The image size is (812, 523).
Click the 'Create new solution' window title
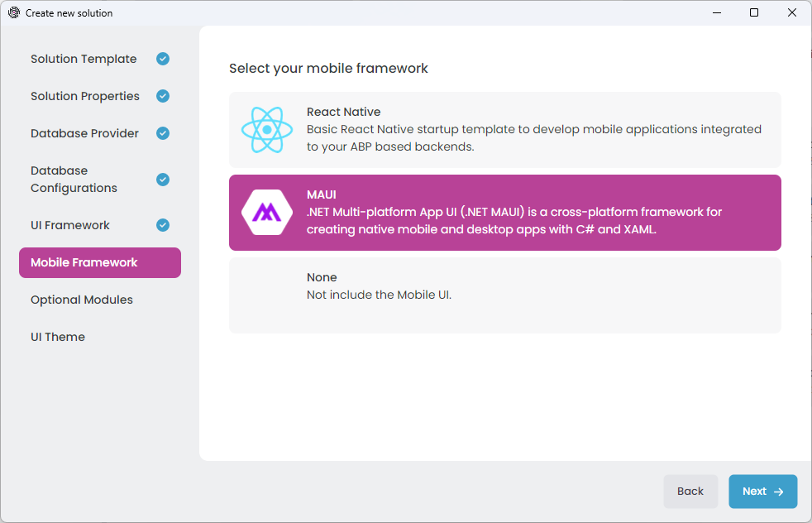[x=69, y=13]
